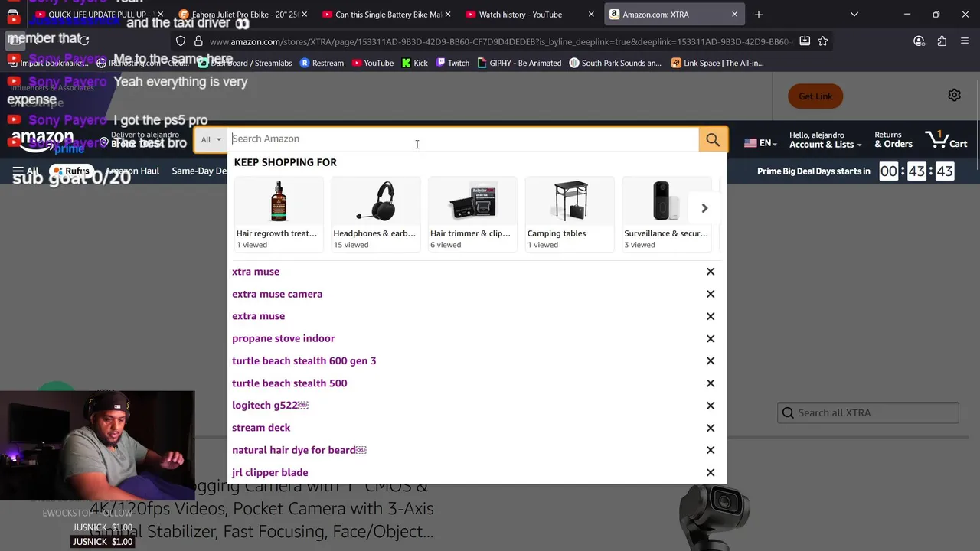Screen dimensions: 980x551
Task: Open Headphones & earbuds category card
Action: (375, 214)
